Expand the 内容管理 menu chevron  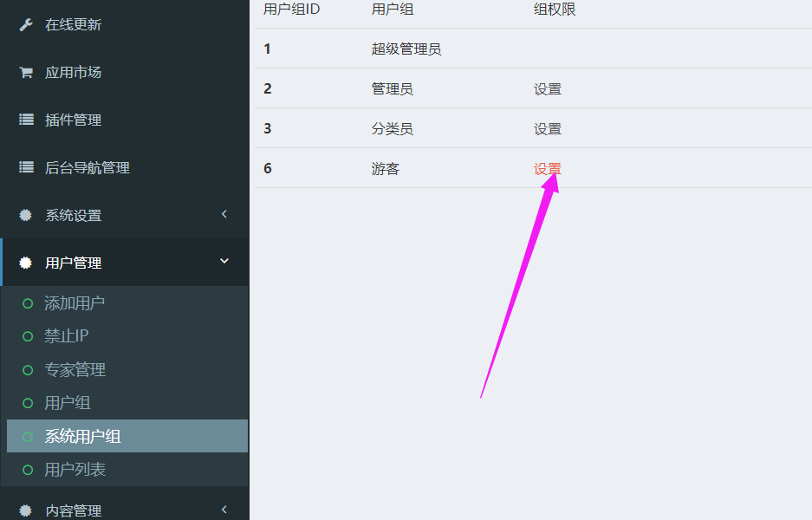pos(224,510)
